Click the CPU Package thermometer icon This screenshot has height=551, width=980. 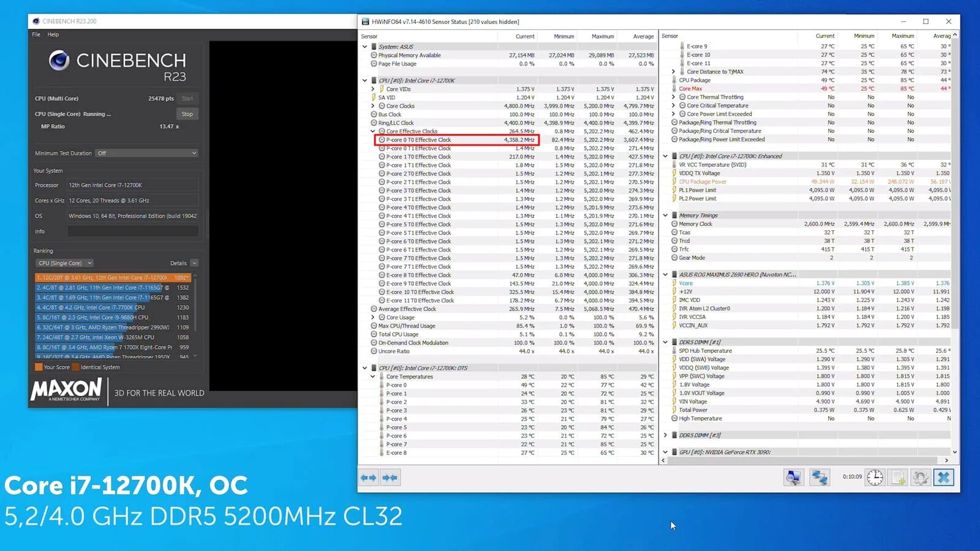coord(674,80)
